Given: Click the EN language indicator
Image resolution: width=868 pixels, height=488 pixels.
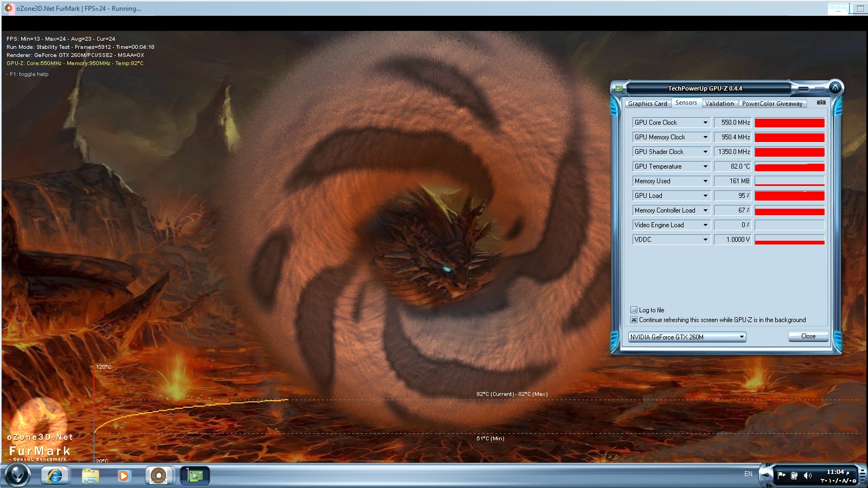Looking at the screenshot, I should pos(748,474).
